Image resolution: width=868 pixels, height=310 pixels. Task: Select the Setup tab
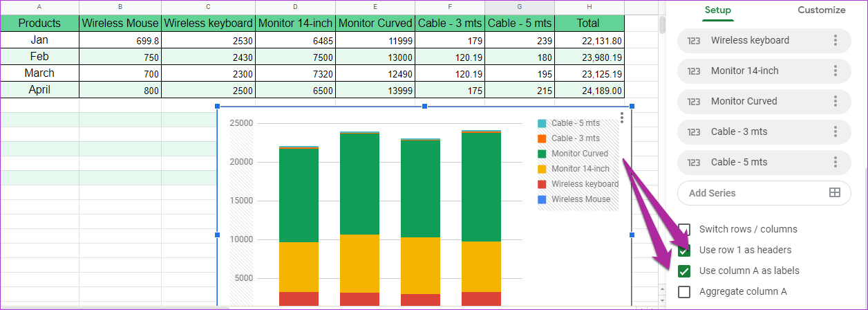pos(717,10)
